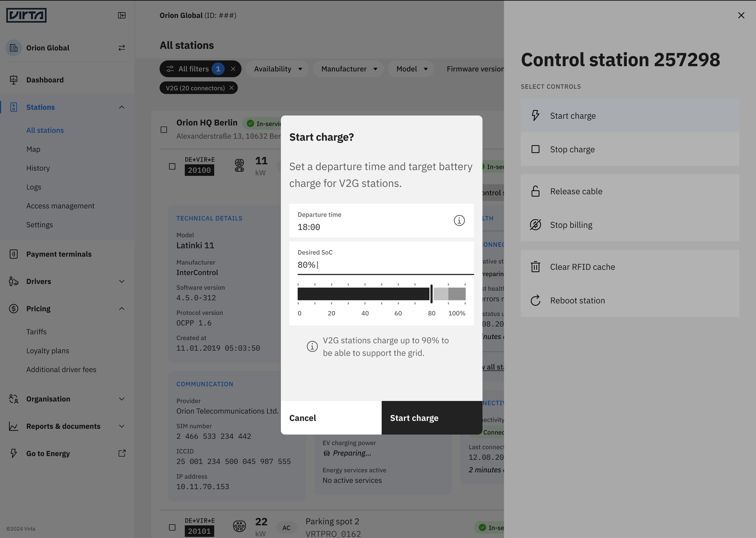This screenshot has width=756, height=538.
Task: Collapse the Pricing sidebar section
Action: point(122,308)
